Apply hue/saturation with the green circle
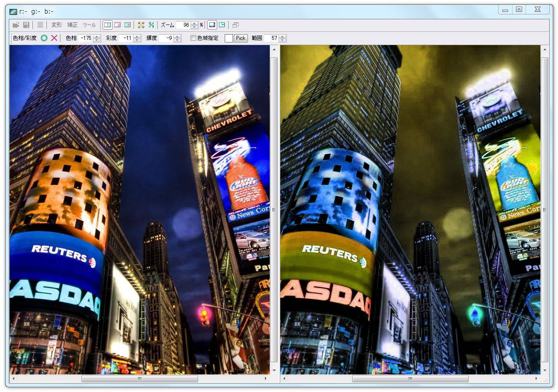 44,38
